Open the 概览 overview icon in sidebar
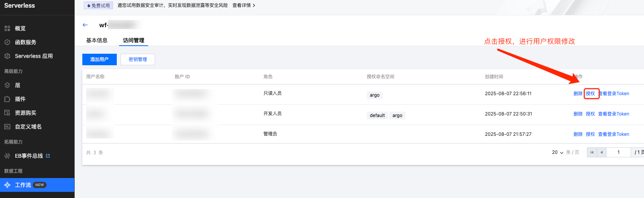The image size is (644, 198). click(x=7, y=28)
